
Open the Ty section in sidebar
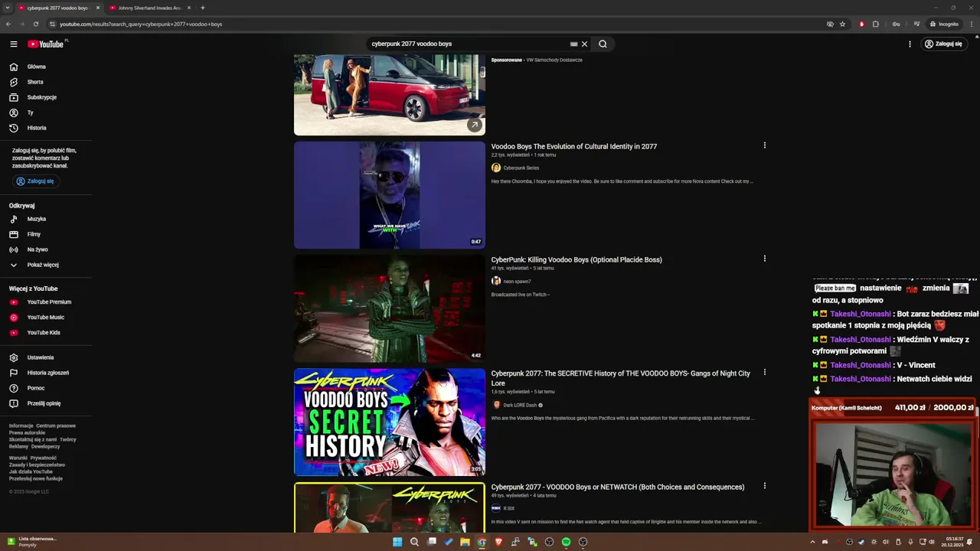point(46,112)
